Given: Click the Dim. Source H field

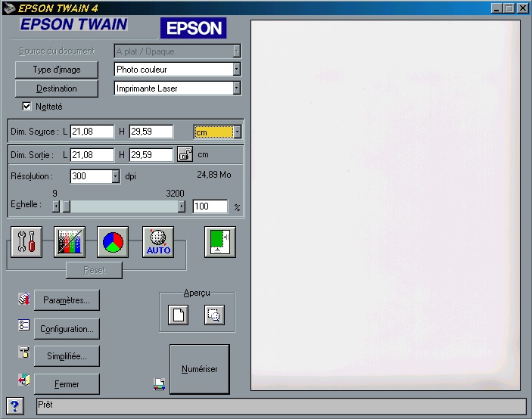Looking at the screenshot, I should [151, 132].
